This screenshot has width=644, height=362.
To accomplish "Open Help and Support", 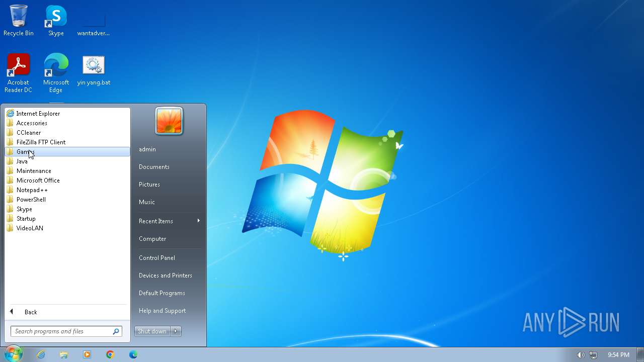I will 169,311.
